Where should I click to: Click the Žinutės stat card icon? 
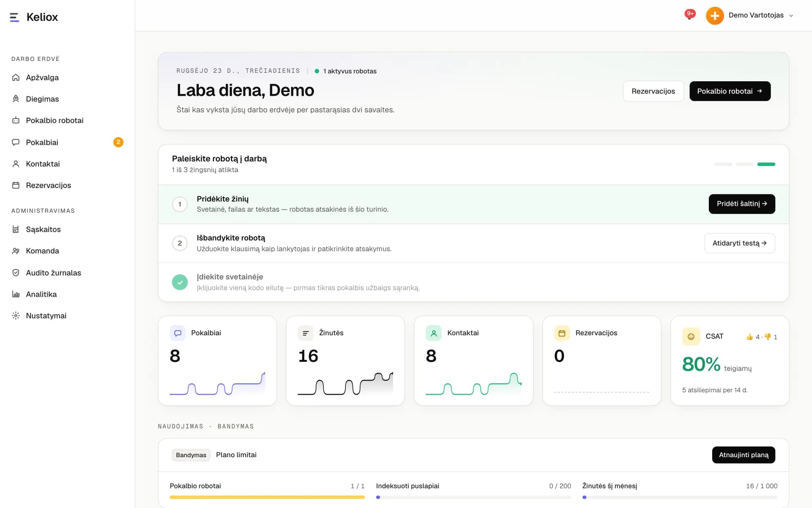click(x=305, y=333)
